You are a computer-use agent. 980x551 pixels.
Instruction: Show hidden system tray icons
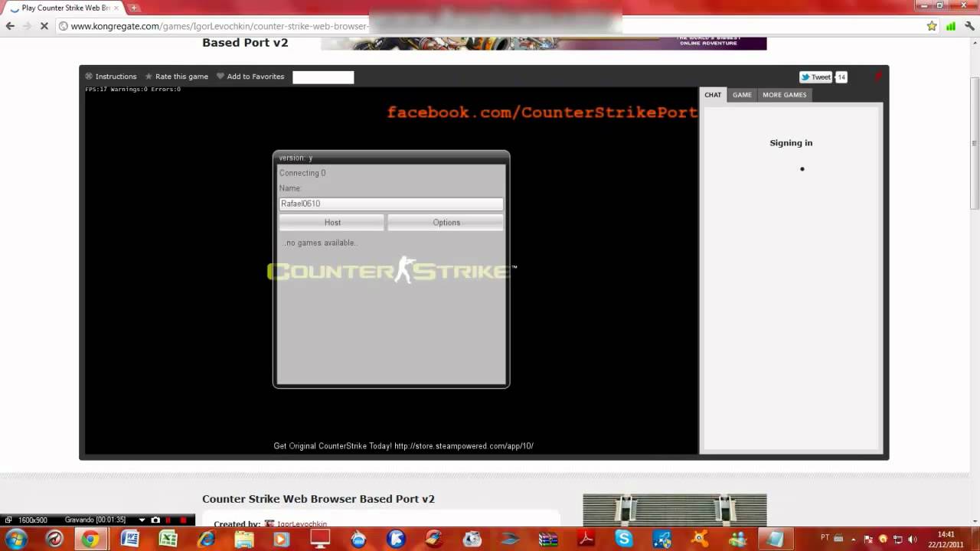point(854,539)
